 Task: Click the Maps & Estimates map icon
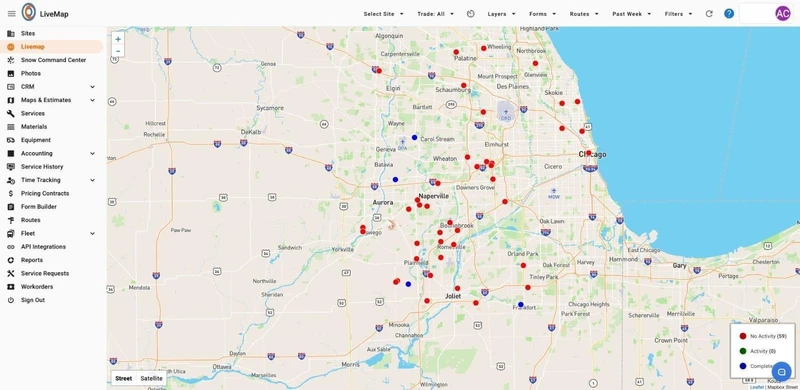(11, 100)
